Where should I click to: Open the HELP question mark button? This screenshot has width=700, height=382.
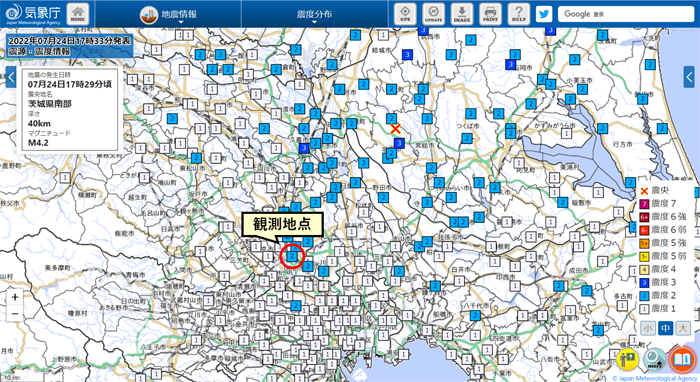tap(519, 14)
